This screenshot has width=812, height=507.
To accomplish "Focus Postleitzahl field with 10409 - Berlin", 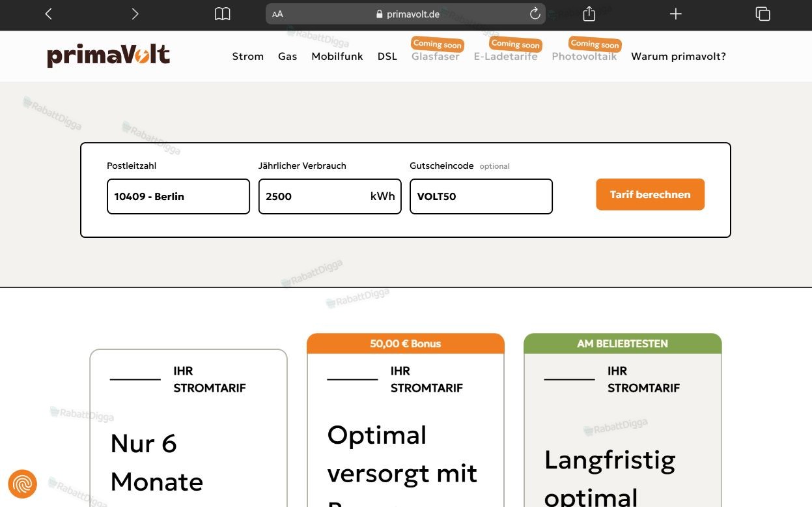I will [178, 196].
